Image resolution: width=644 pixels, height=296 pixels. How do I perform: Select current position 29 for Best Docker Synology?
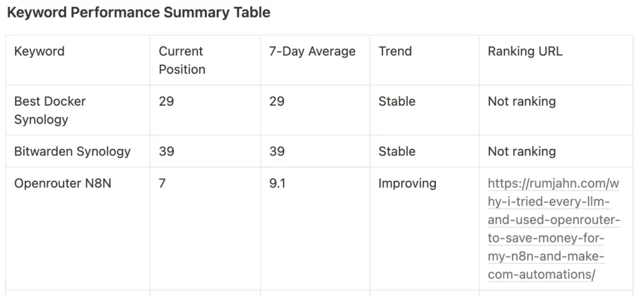[167, 101]
